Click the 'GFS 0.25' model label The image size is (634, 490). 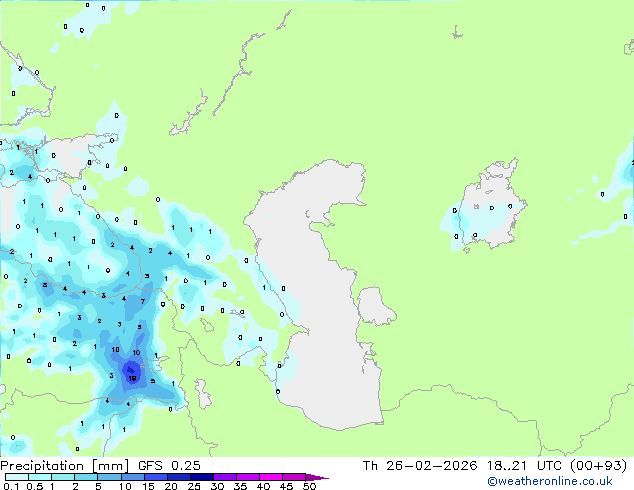coord(169,466)
